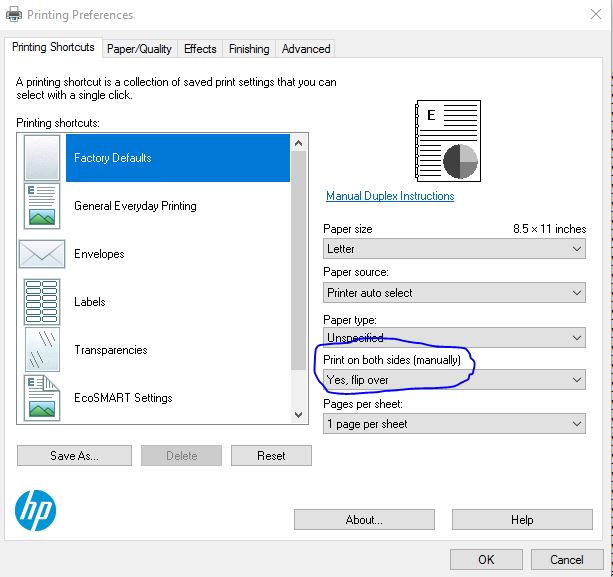
Task: Choose the Envelopes shortcut icon
Action: (41, 254)
